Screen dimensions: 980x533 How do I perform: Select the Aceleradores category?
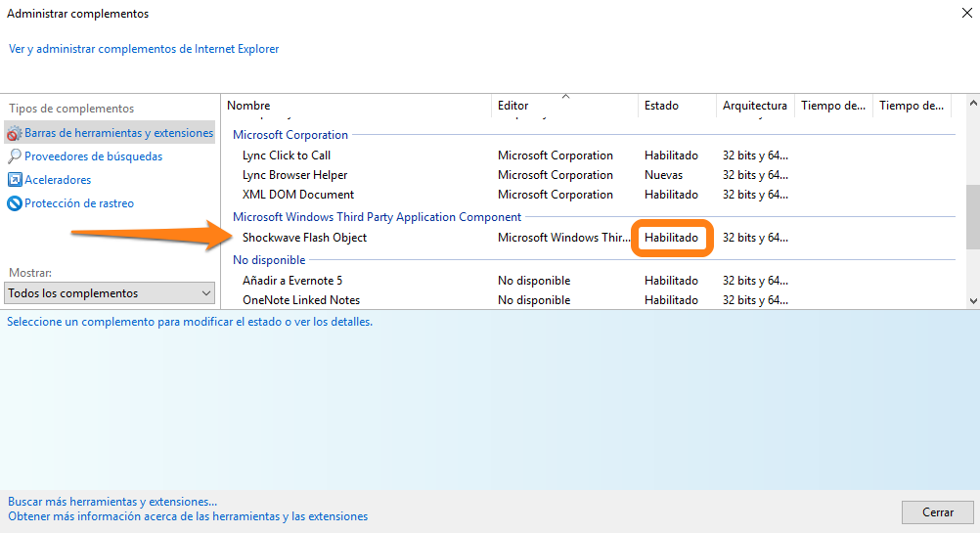pyautogui.click(x=58, y=180)
